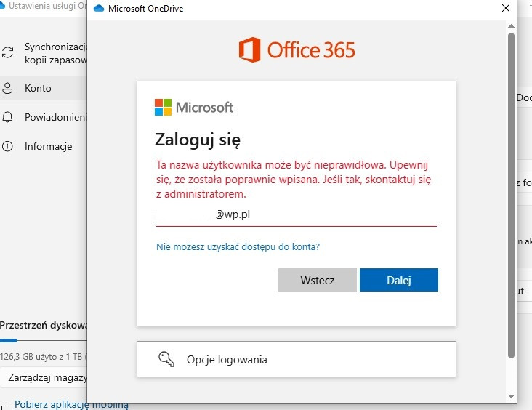Click the Wstecz button
532x410 pixels.
317,280
